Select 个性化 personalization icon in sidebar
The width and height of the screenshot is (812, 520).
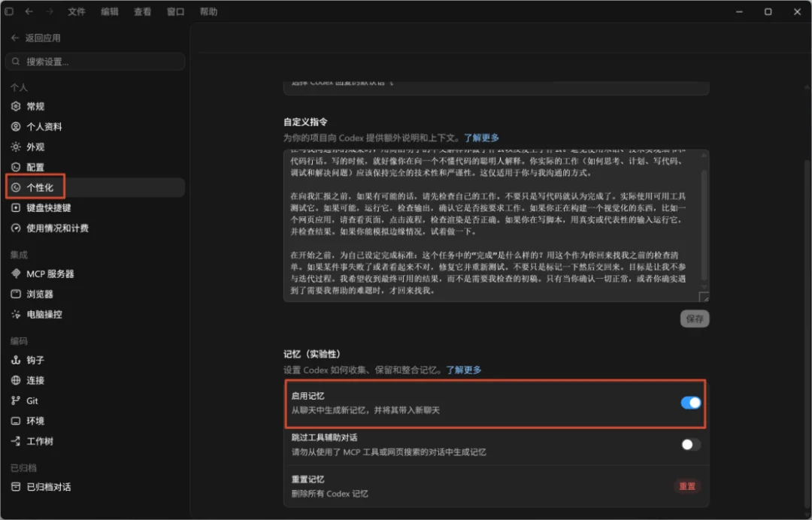16,187
